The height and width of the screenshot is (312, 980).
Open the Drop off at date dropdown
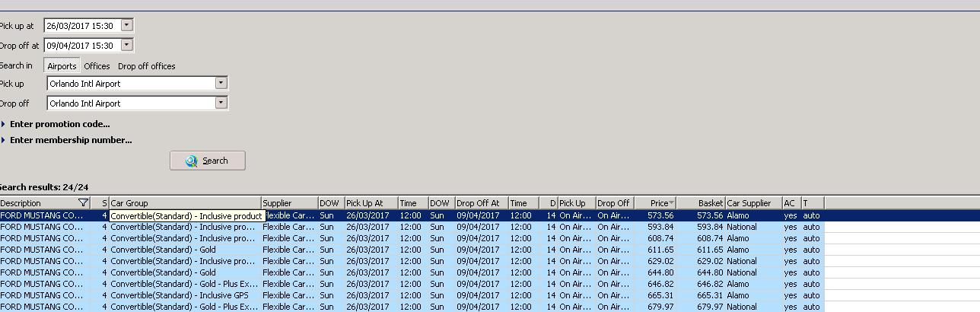point(127,45)
